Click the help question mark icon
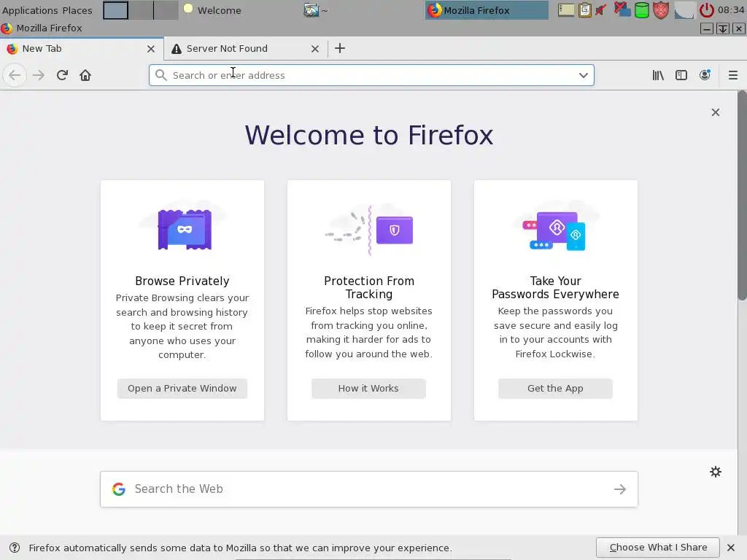 [15, 548]
